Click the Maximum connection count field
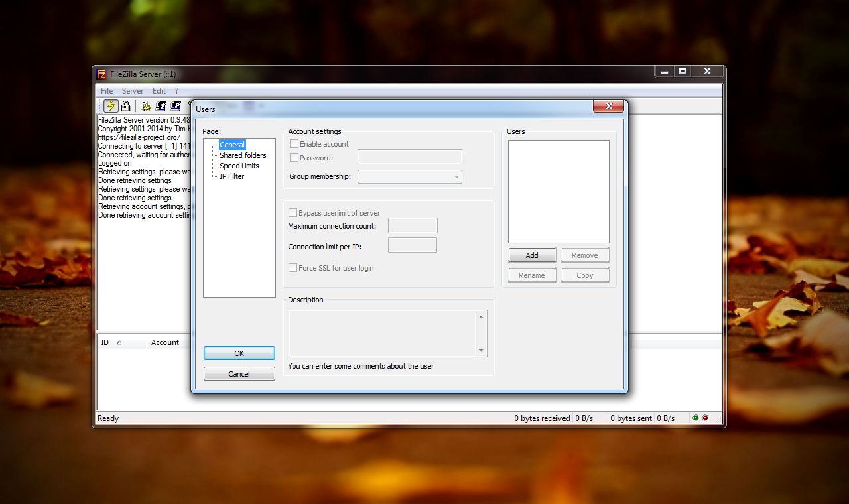 click(413, 225)
